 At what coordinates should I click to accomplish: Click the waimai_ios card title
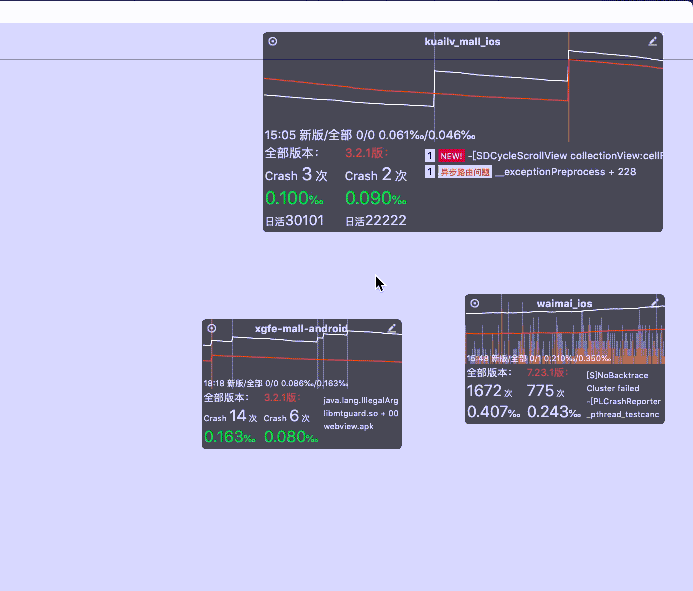[564, 304]
